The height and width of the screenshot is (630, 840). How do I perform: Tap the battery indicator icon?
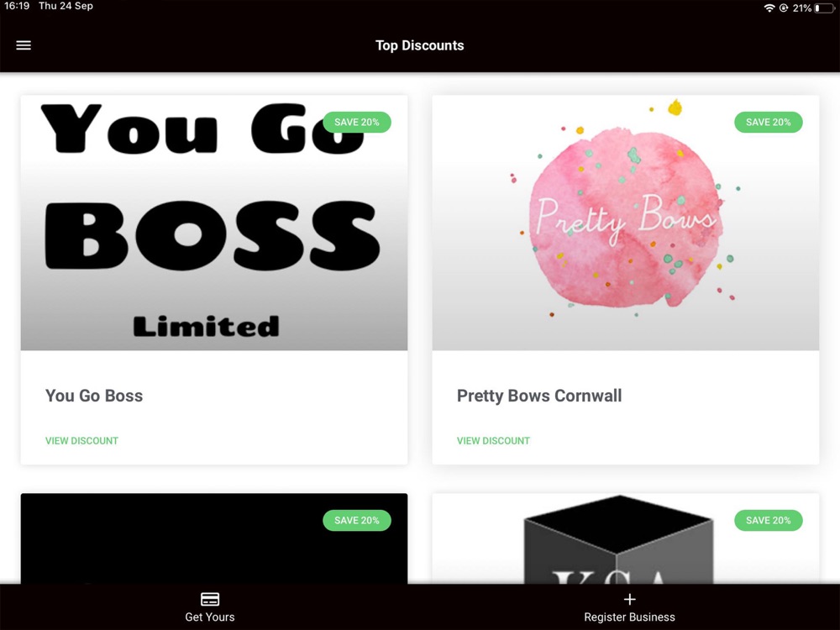pyautogui.click(x=825, y=8)
